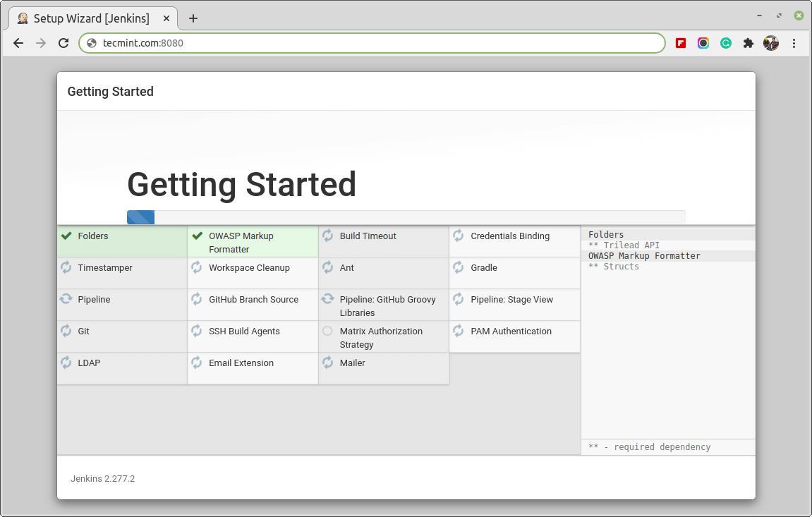Click the Workspace Cleanup plugin label
The width and height of the screenshot is (812, 517).
pyautogui.click(x=250, y=267)
